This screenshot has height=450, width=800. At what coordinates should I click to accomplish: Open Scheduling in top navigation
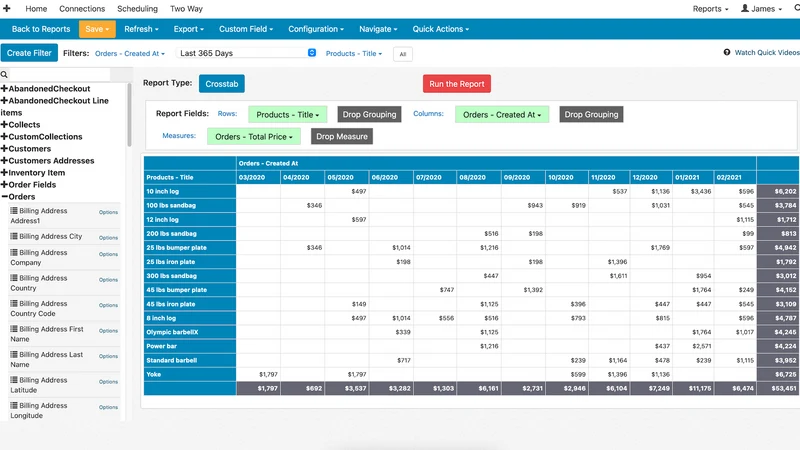(x=137, y=9)
